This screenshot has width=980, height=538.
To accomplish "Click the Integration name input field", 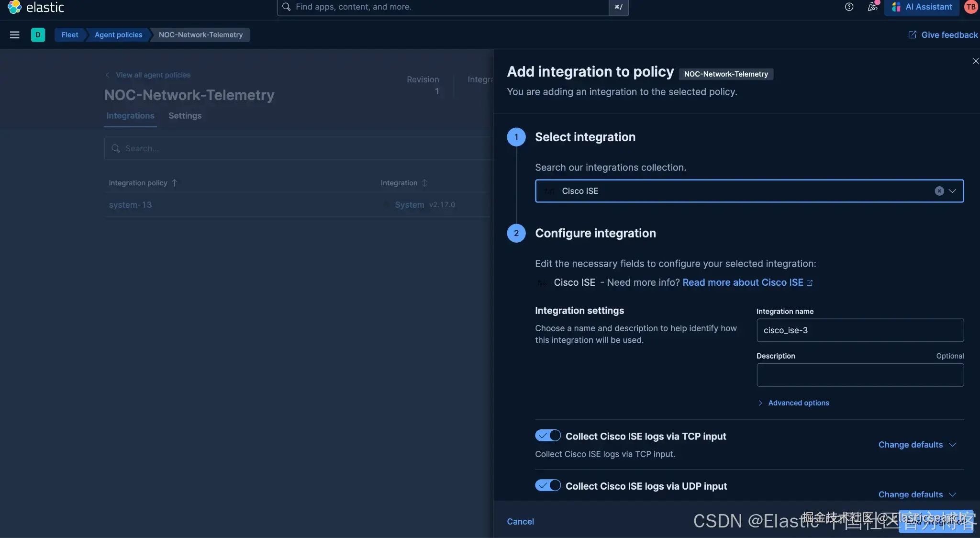I will click(860, 330).
